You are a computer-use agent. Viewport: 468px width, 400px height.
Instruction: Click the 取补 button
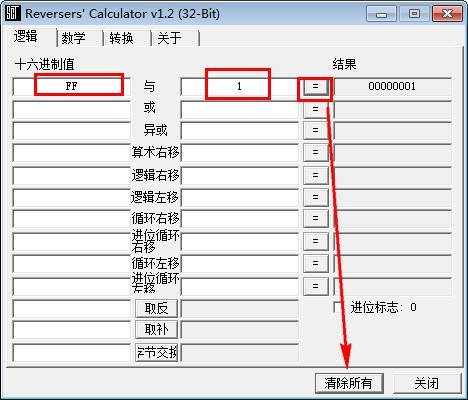pos(156,330)
